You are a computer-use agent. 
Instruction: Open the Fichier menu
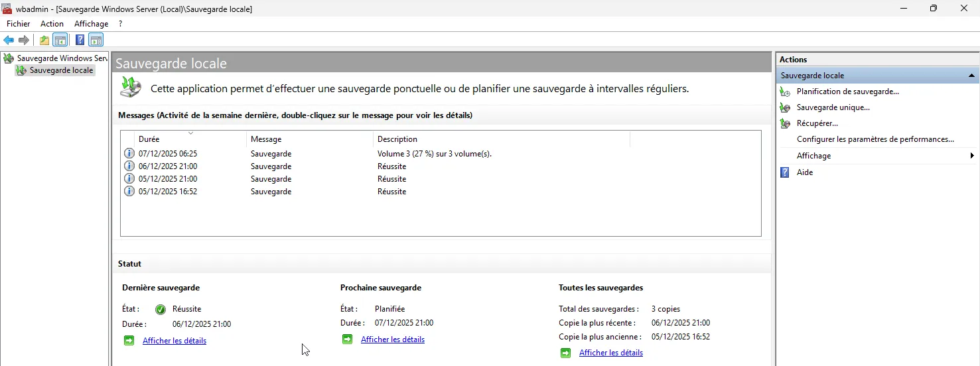coord(18,24)
